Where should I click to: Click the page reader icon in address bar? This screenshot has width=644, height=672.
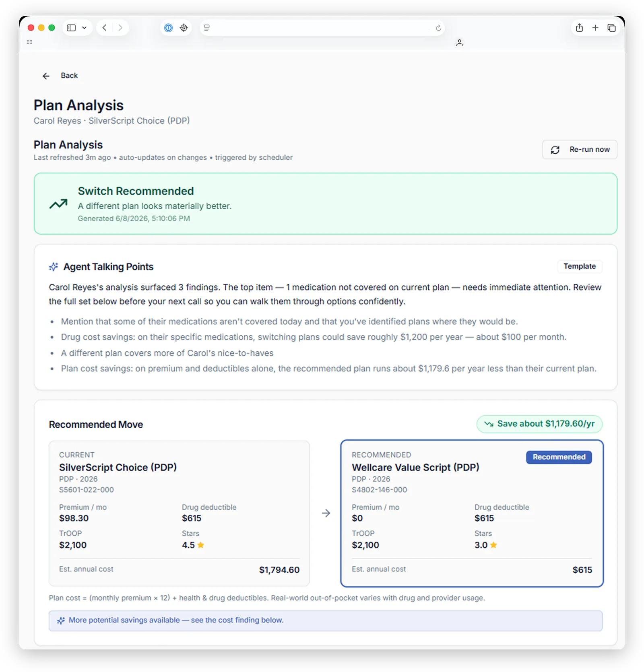[x=207, y=28]
